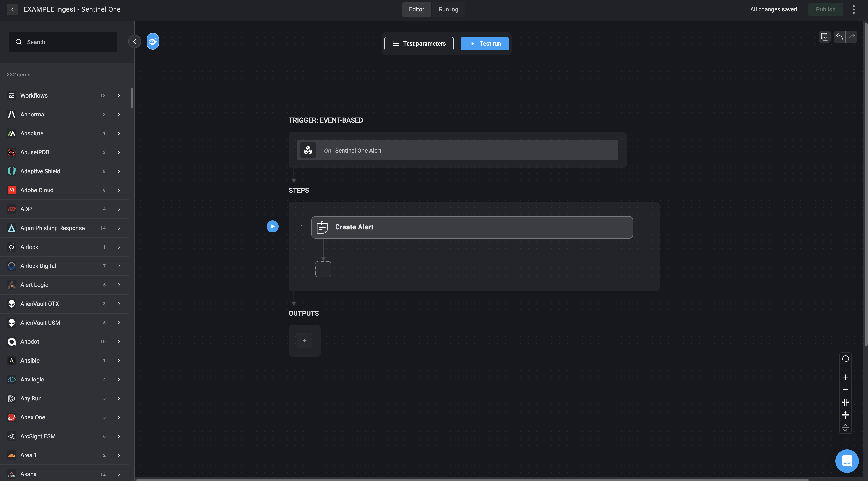Zoom out on the workflow canvas

click(845, 390)
